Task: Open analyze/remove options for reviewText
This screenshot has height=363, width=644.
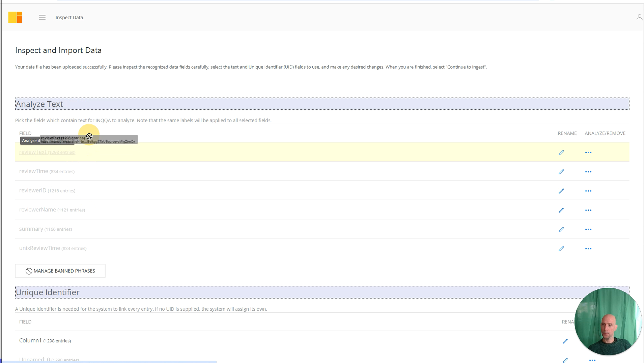Action: (588, 153)
